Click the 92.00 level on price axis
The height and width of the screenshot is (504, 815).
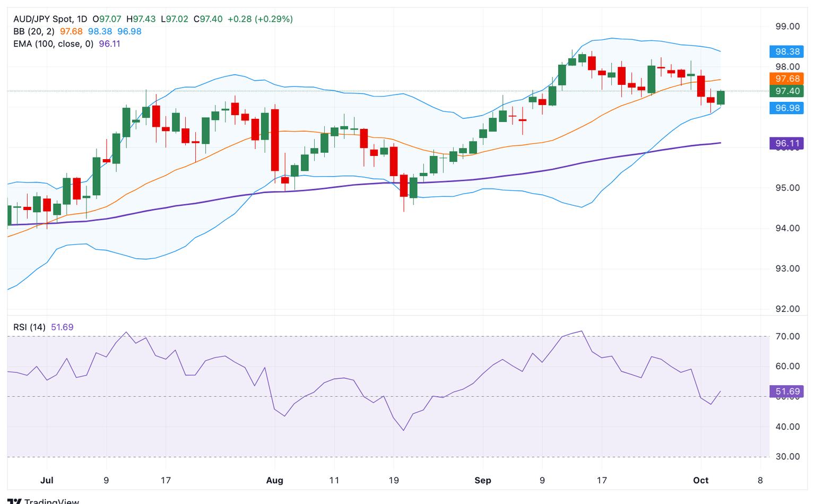[787, 309]
